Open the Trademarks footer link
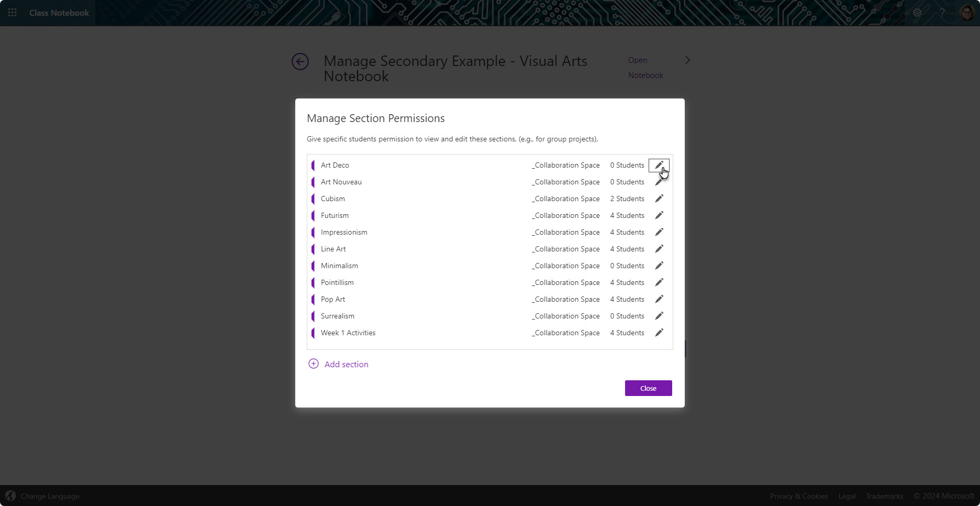 884,496
